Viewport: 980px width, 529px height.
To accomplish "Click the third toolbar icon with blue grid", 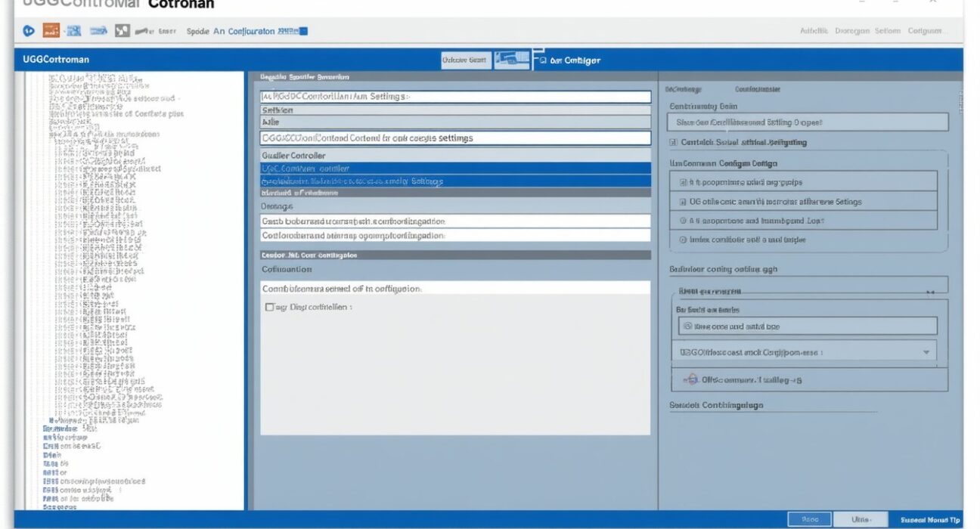I will pos(73,31).
